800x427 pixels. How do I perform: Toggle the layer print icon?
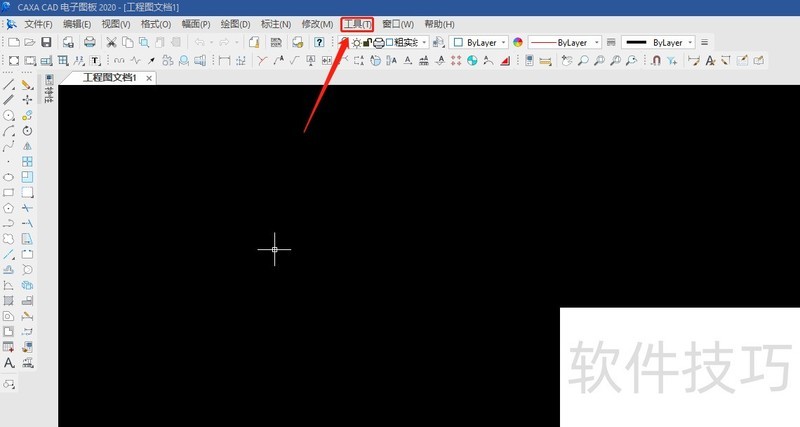379,43
